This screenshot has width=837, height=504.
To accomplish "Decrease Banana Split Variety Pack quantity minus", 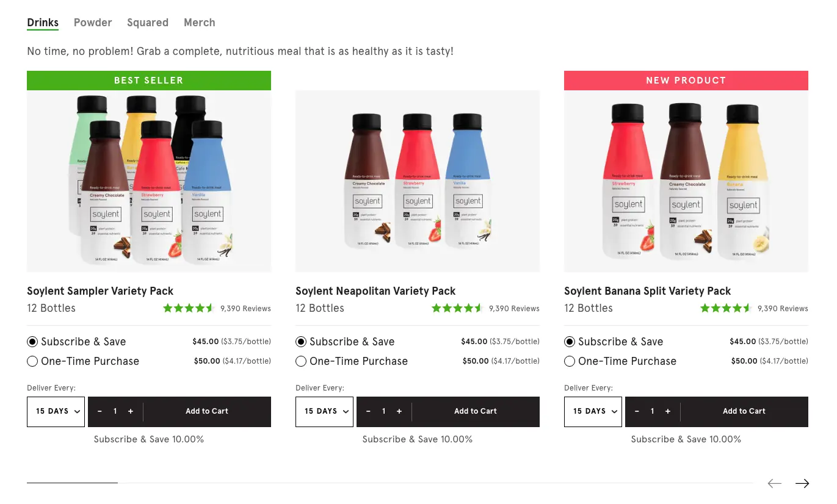I will tap(637, 411).
